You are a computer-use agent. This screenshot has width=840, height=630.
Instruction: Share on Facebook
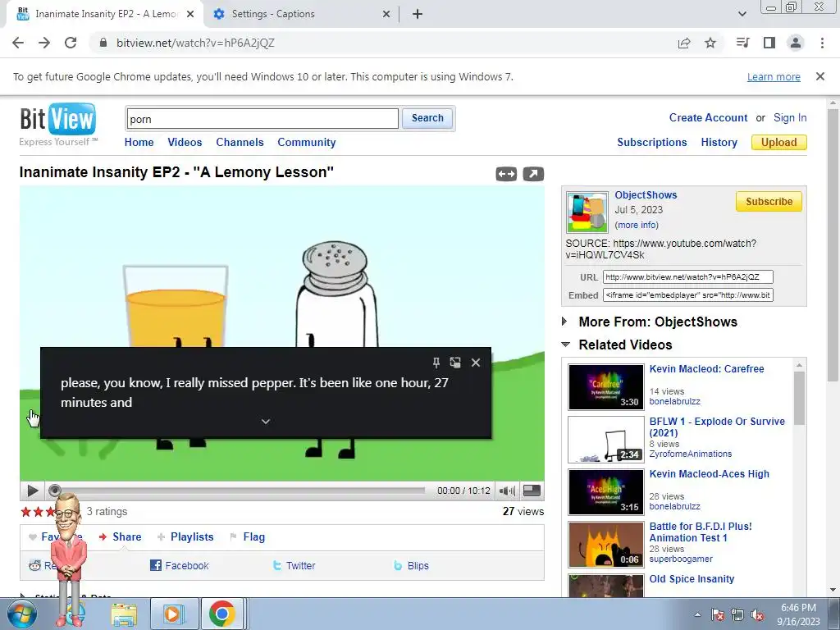tap(180, 566)
